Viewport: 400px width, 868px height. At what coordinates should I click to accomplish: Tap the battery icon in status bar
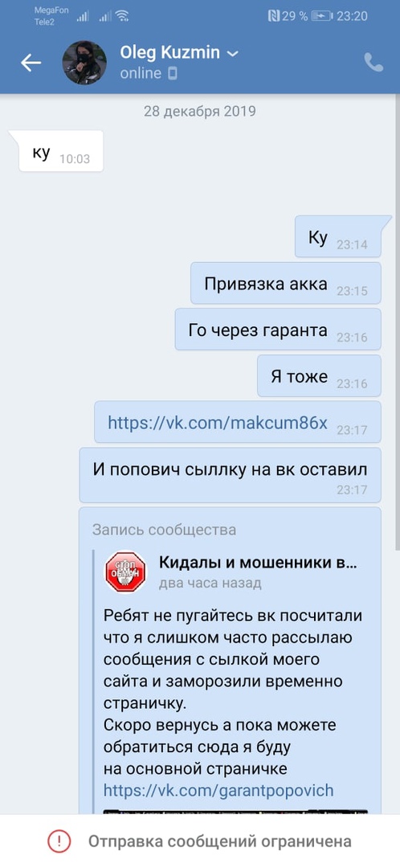pyautogui.click(x=322, y=16)
